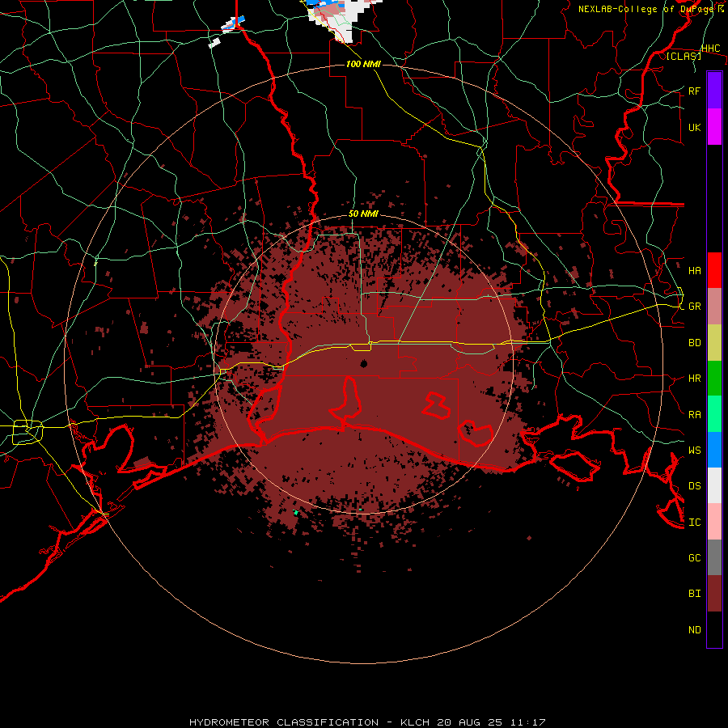Screen dimensions: 728x728
Task: Click the 'IC' legend label
Action: [694, 523]
